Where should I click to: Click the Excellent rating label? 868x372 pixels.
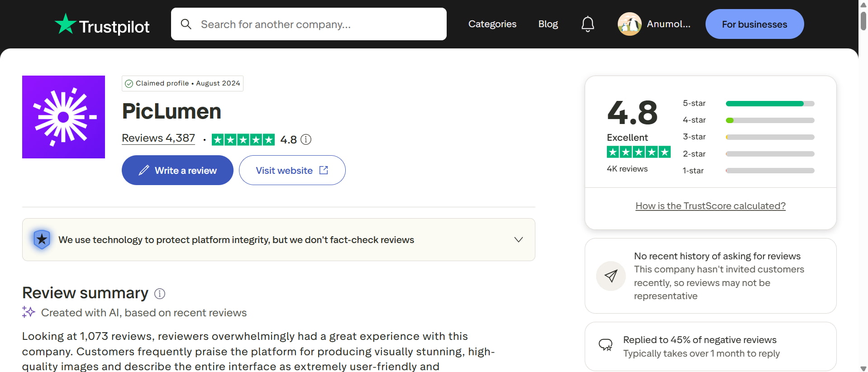(x=627, y=138)
